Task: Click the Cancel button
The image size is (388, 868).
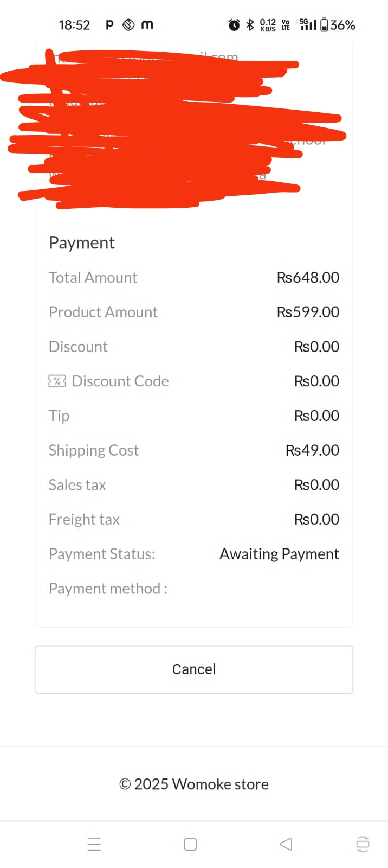Action: [x=194, y=669]
